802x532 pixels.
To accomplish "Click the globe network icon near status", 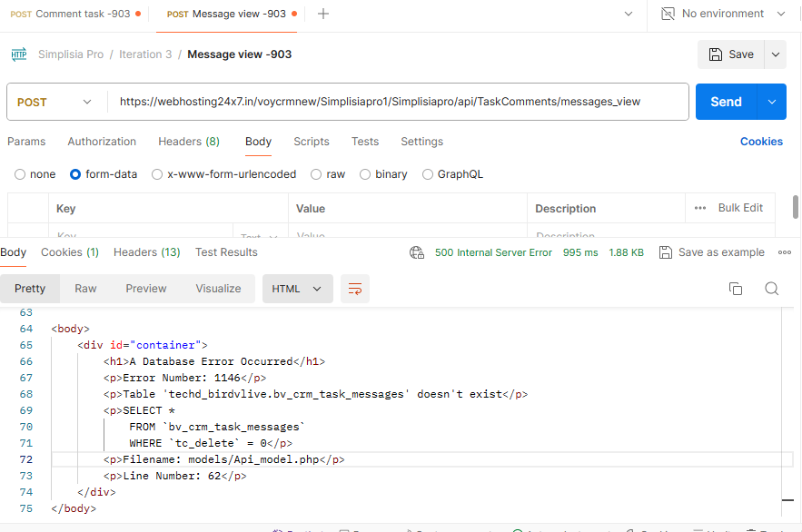I will 417,252.
